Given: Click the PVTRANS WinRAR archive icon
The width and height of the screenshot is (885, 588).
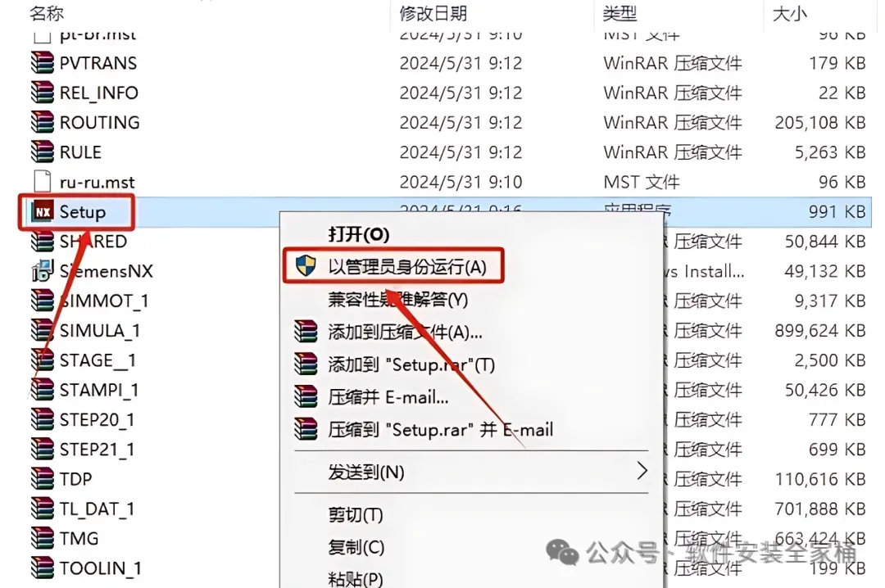Looking at the screenshot, I should click(43, 62).
